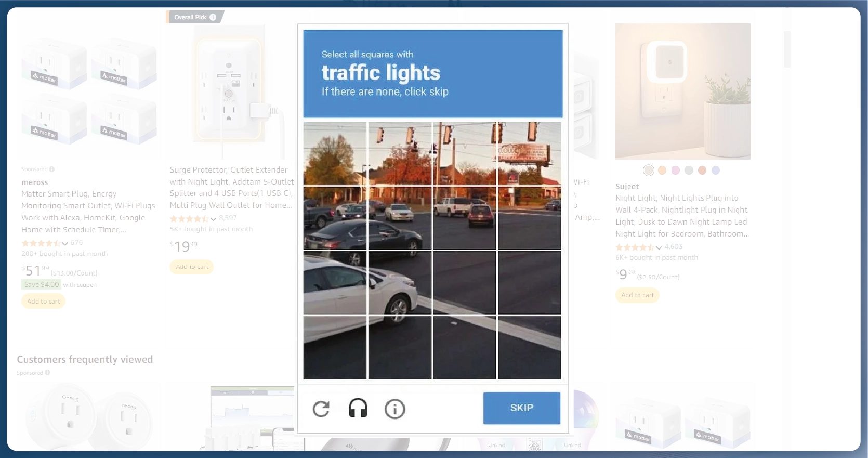
Task: Click the Sujeet brand name
Action: click(627, 187)
